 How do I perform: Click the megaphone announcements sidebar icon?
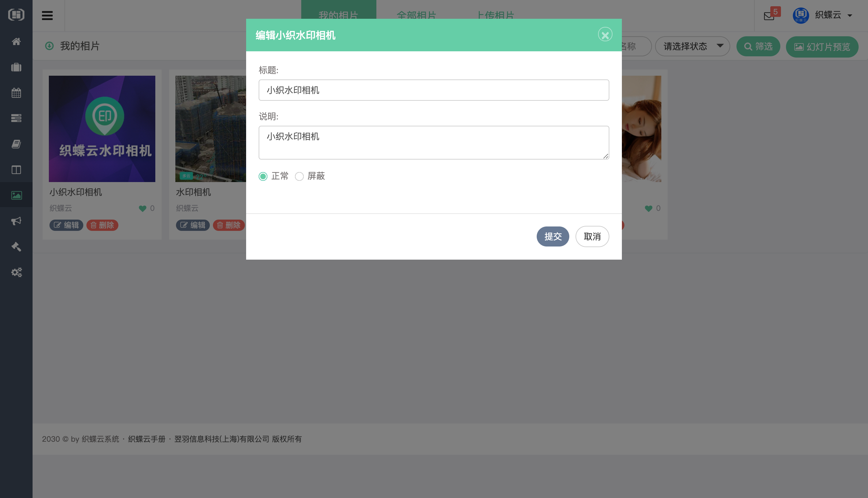(x=16, y=221)
